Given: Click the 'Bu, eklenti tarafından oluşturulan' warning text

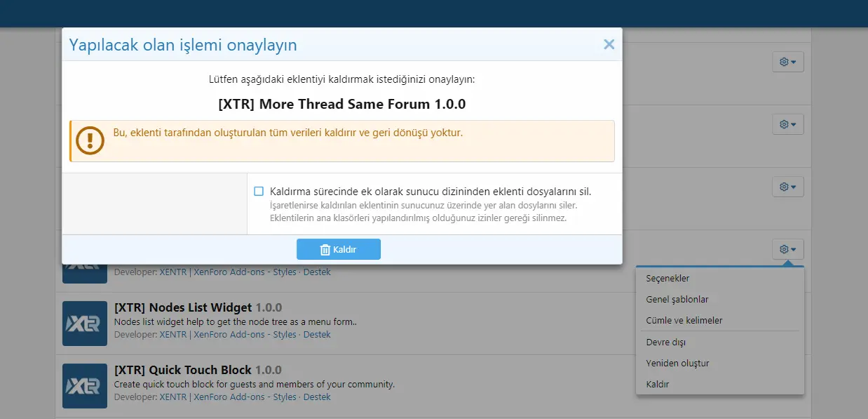Looking at the screenshot, I should pos(287,132).
